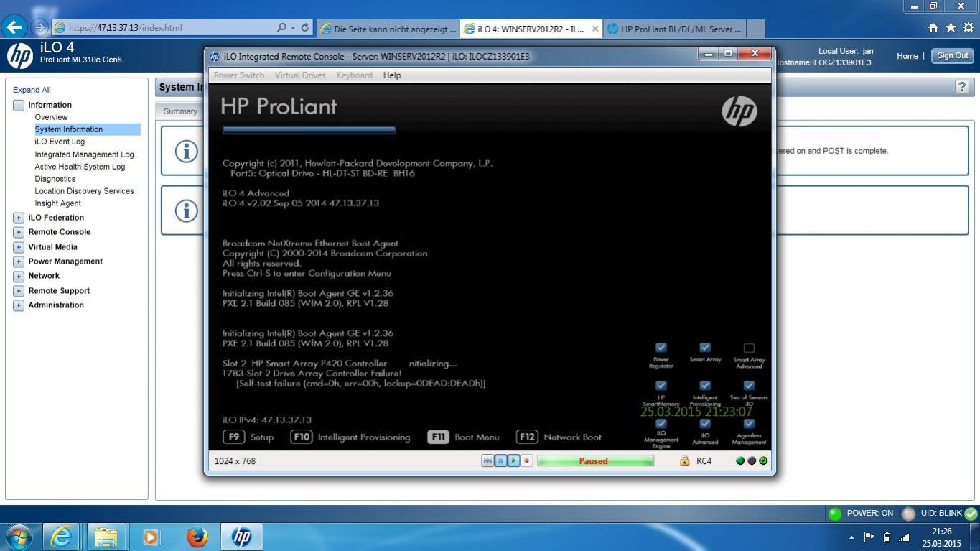Open the Windows Start menu
The image size is (980, 551).
18,537
